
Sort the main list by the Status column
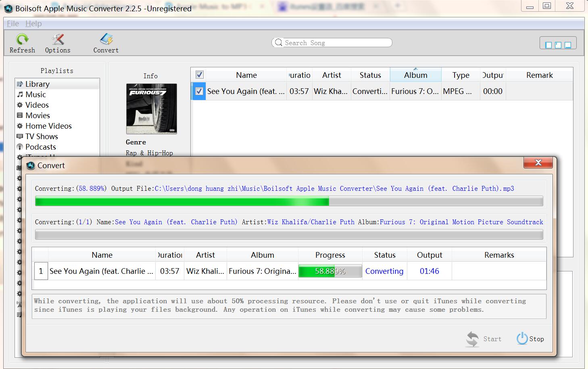click(x=370, y=75)
